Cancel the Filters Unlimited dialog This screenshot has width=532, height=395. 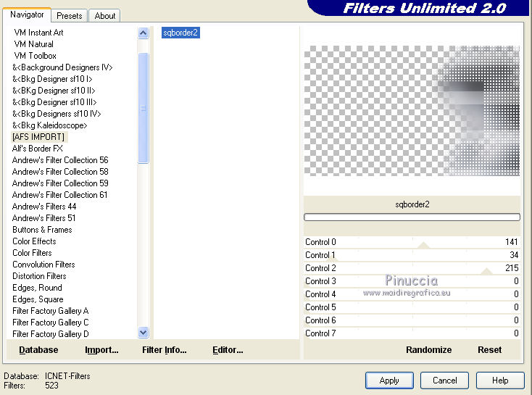click(444, 381)
